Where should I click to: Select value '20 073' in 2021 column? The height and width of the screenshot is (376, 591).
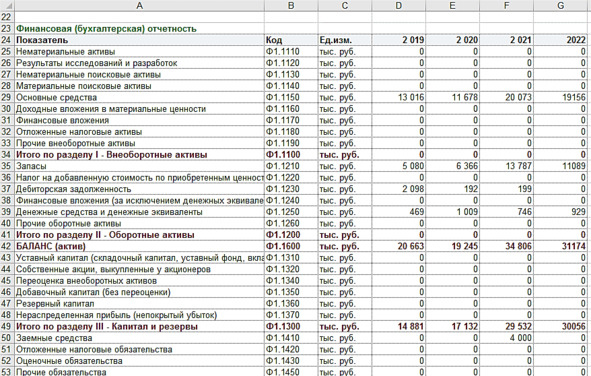(507, 97)
